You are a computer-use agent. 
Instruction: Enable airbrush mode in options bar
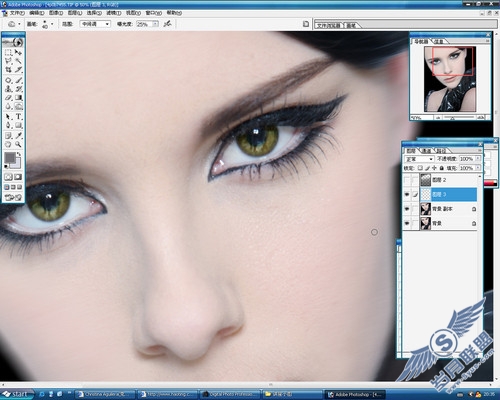pyautogui.click(x=168, y=24)
